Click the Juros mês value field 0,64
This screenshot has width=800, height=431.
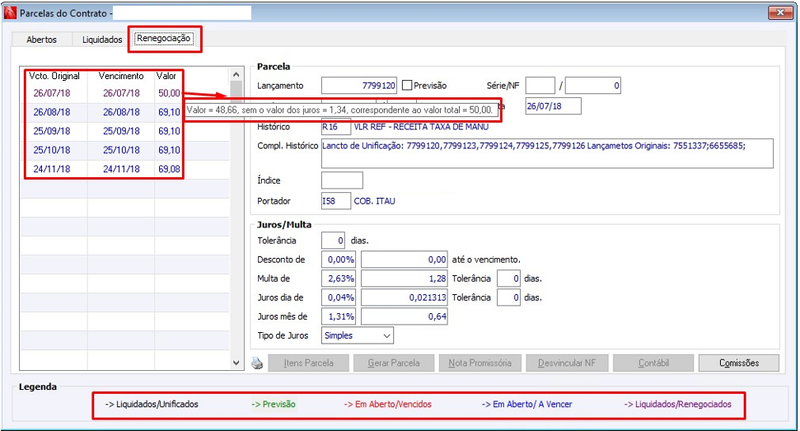(404, 316)
